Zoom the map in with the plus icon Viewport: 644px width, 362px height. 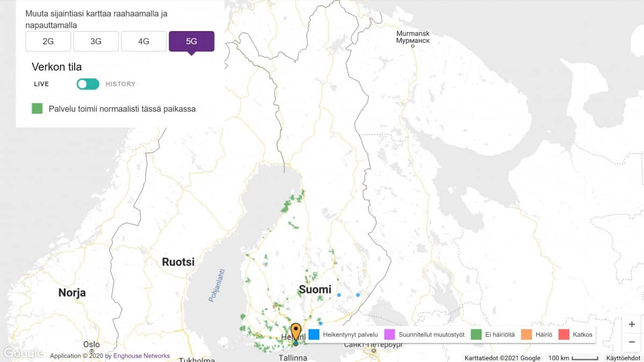[x=631, y=324]
